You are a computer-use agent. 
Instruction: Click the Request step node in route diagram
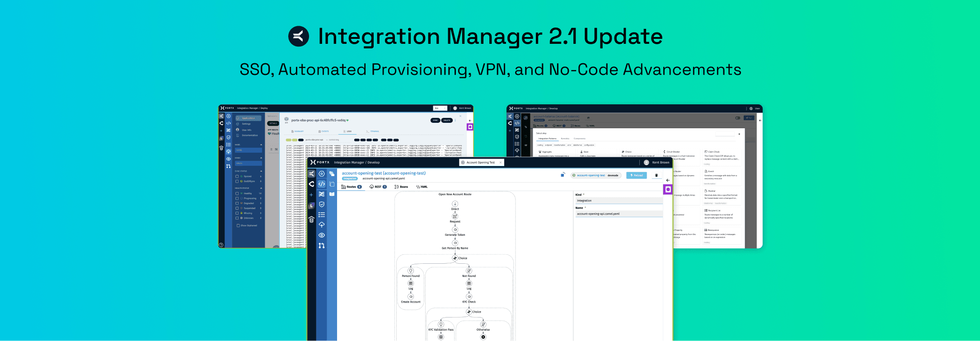(x=455, y=217)
